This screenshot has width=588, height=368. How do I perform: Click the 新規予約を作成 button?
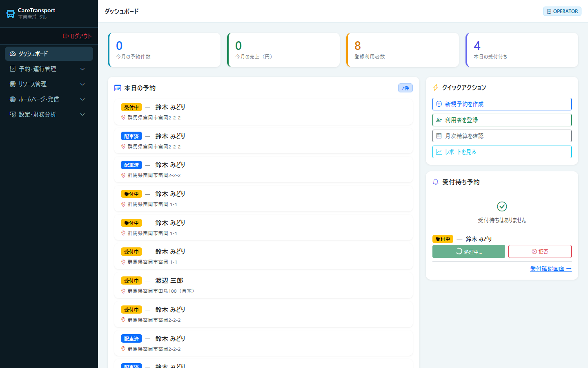coord(502,104)
